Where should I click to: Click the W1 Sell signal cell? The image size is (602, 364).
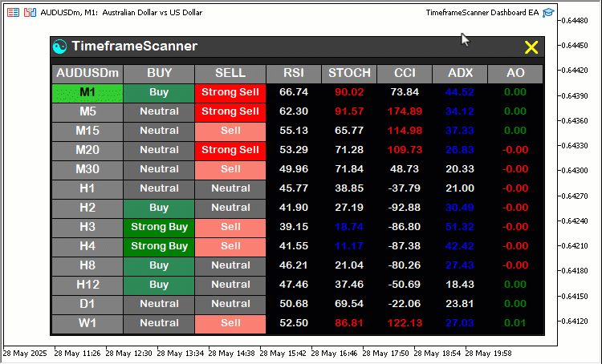pyautogui.click(x=230, y=323)
